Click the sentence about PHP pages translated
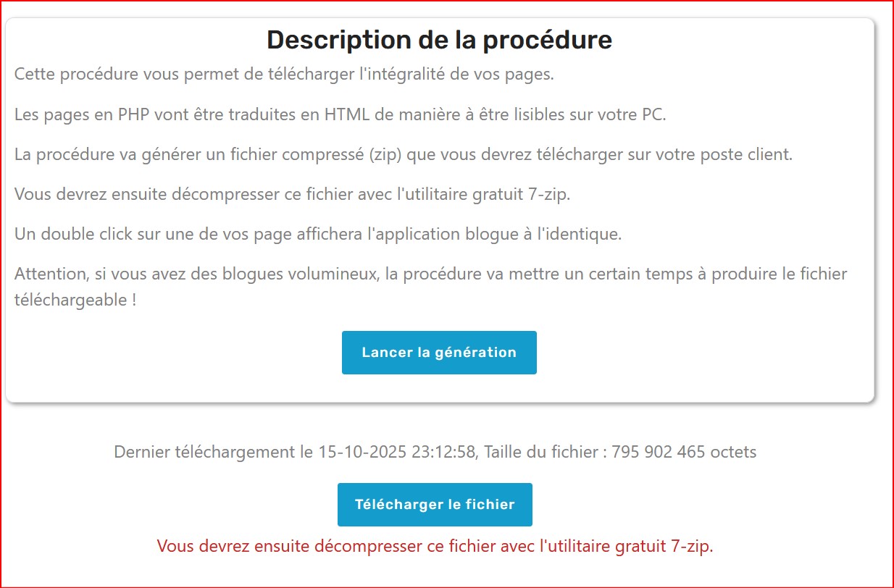The height and width of the screenshot is (588, 894). coord(340,114)
